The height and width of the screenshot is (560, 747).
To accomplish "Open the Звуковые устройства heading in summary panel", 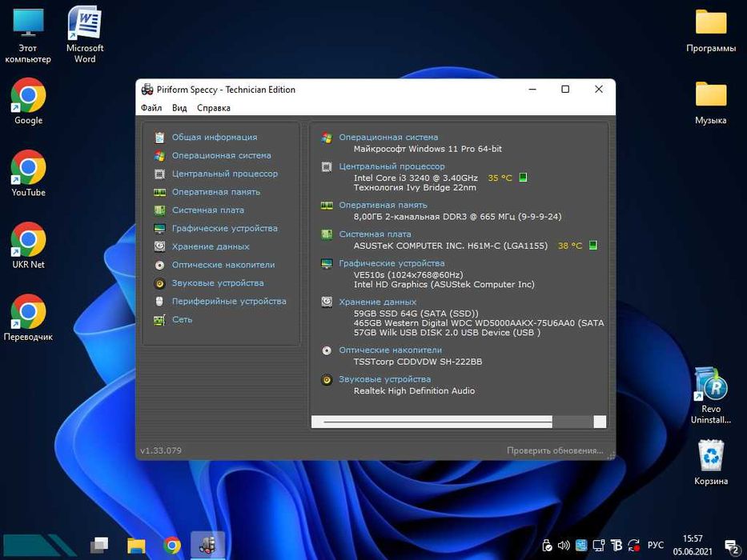I will [384, 379].
